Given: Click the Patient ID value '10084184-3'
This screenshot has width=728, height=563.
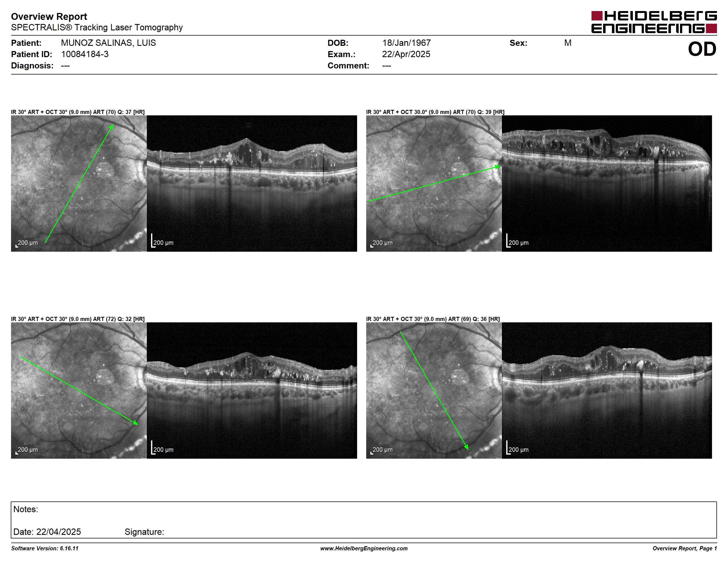Looking at the screenshot, I should pyautogui.click(x=85, y=54).
